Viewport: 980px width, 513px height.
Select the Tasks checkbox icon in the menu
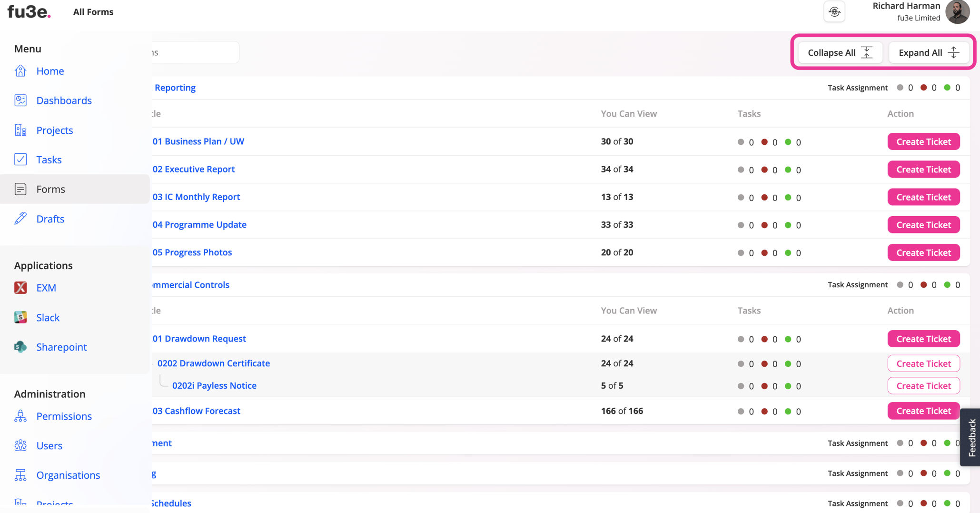click(x=20, y=159)
